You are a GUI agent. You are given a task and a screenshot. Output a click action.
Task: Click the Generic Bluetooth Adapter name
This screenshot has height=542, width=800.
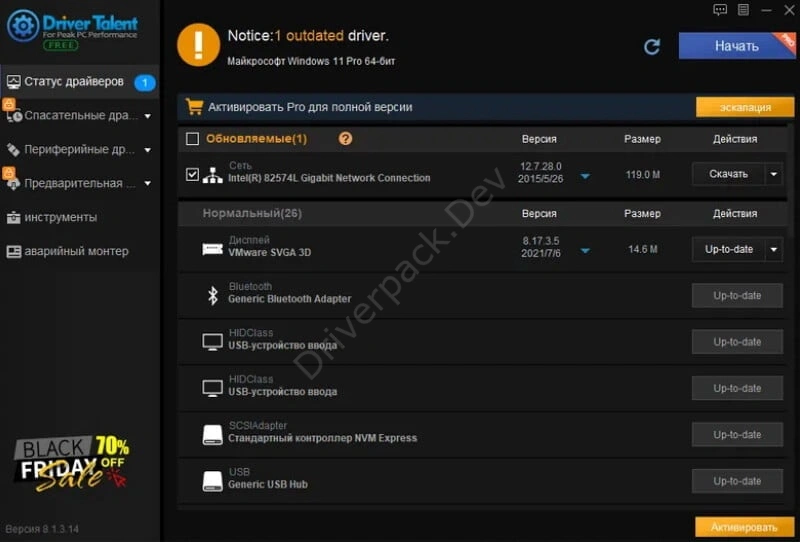click(x=289, y=299)
